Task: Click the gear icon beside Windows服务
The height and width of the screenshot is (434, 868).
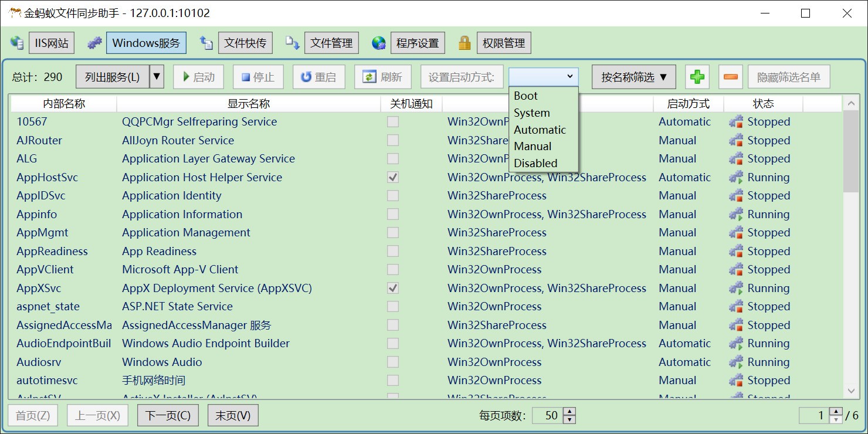Action: [x=94, y=43]
